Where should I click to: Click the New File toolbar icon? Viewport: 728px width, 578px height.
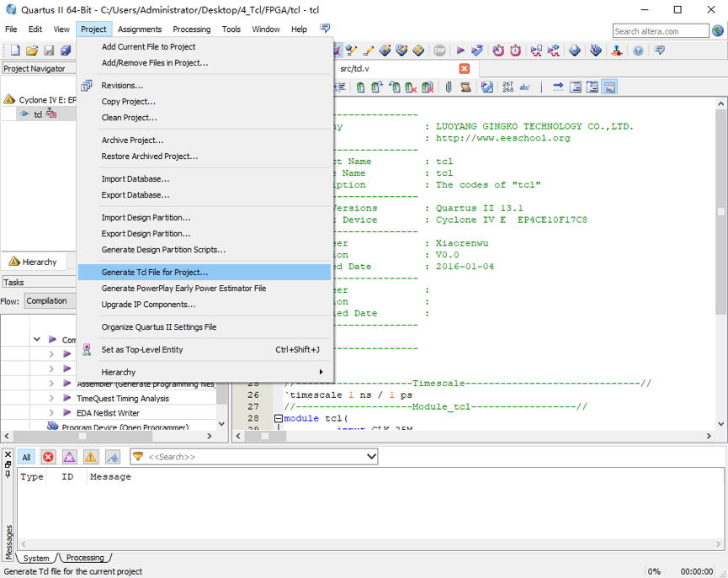[x=14, y=50]
